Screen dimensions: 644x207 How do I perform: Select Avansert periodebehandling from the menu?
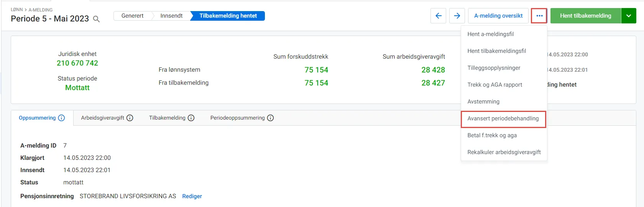(x=504, y=119)
